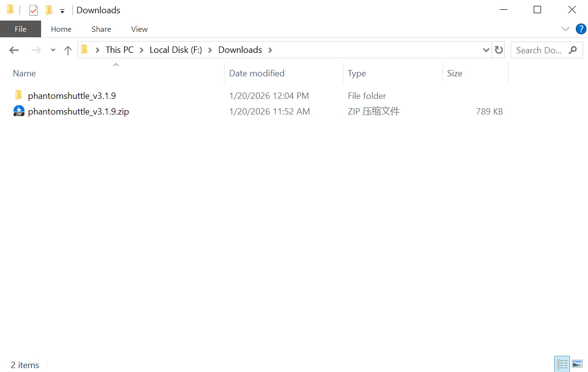
Task: Switch to large thumbnails view layout
Action: (x=577, y=364)
